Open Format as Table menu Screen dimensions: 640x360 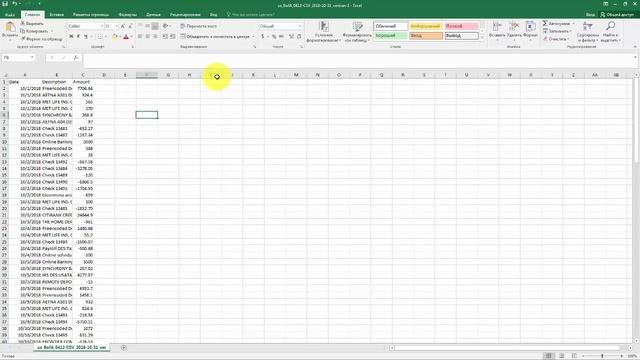point(358,32)
